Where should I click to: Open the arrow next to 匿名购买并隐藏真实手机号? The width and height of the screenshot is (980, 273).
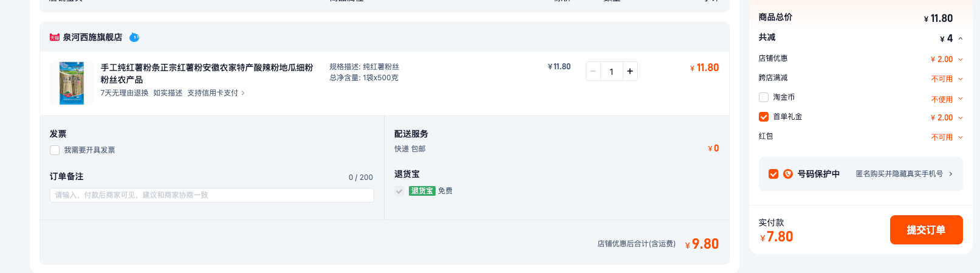(x=951, y=174)
